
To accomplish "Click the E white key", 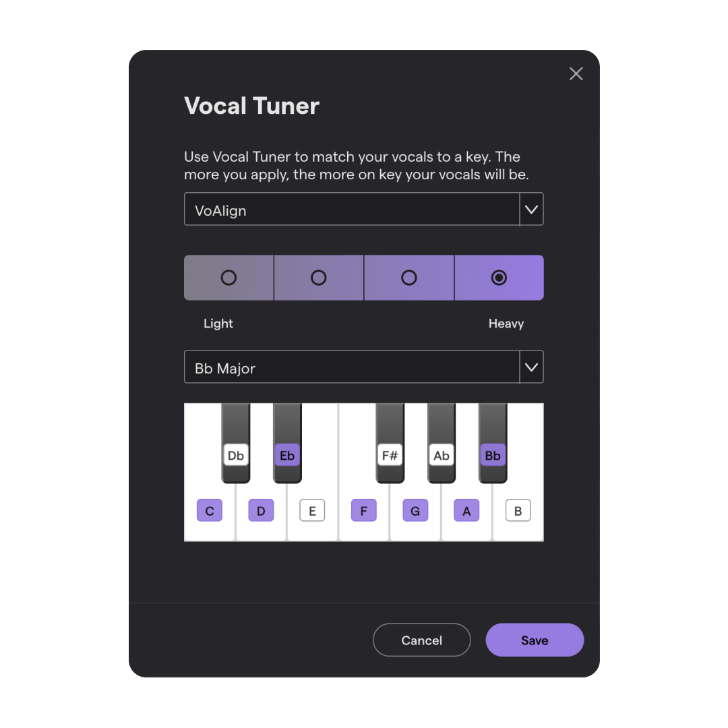I will pos(312,510).
